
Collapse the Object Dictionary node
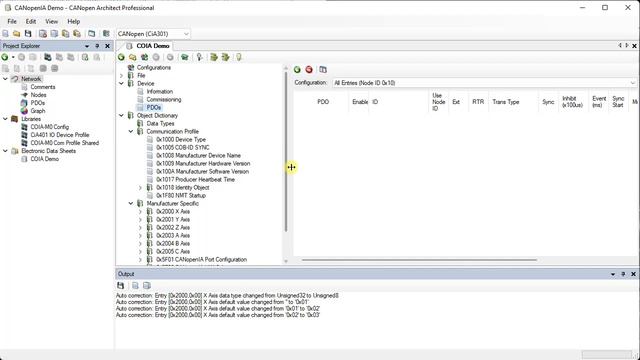[x=121, y=116]
